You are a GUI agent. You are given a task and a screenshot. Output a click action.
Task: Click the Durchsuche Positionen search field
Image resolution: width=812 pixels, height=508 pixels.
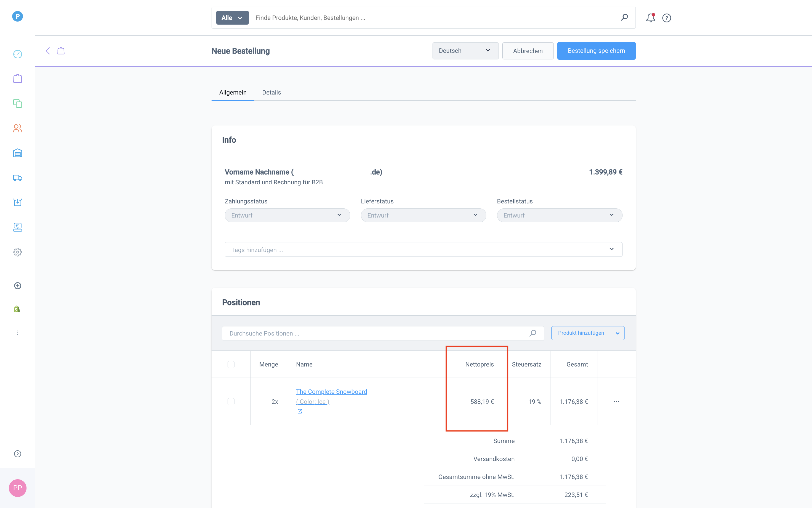[x=376, y=333]
